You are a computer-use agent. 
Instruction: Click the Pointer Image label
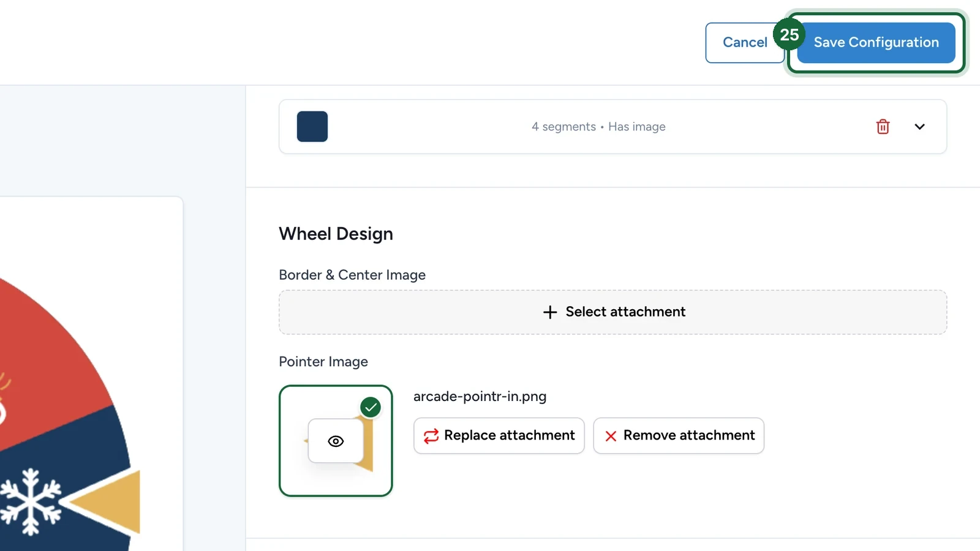coord(323,362)
